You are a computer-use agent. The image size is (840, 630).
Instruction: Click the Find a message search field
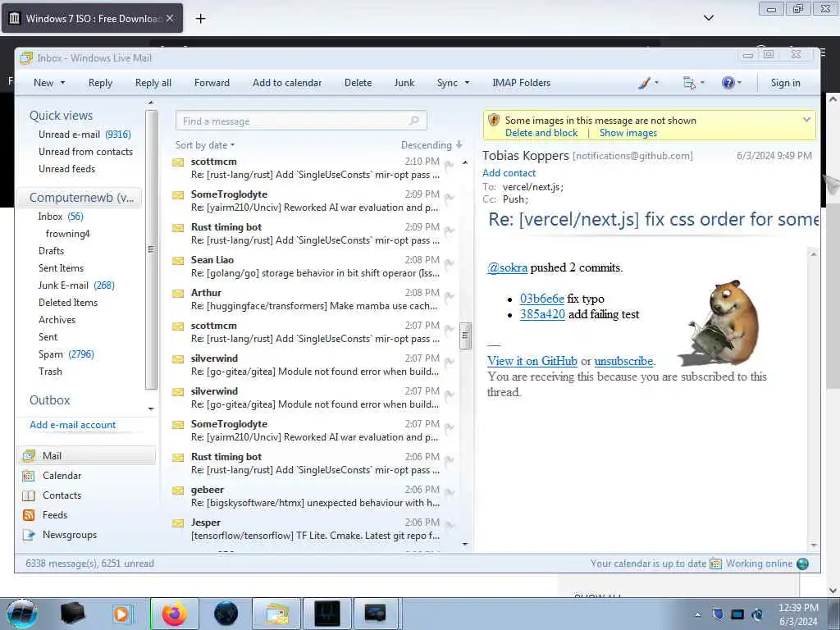pyautogui.click(x=301, y=121)
